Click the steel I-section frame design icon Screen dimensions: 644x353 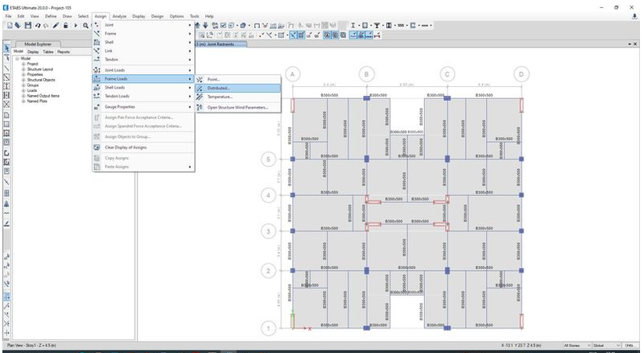[353, 26]
